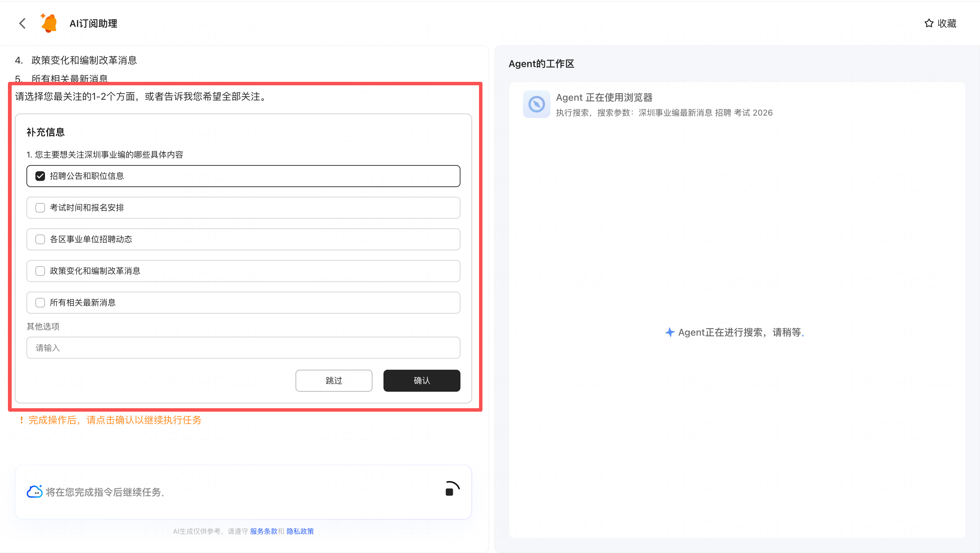Click the 跳过 skip button
This screenshot has height=553, width=980.
334,380
